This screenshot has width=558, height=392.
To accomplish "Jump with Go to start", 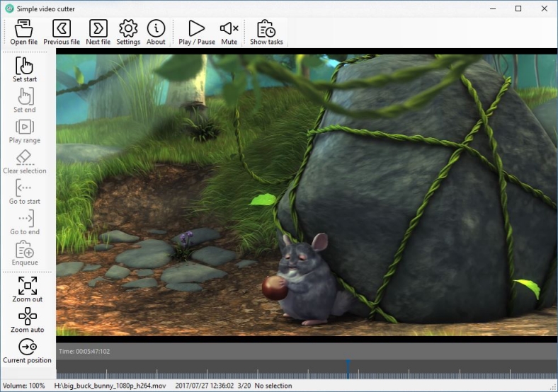I will click(x=25, y=188).
